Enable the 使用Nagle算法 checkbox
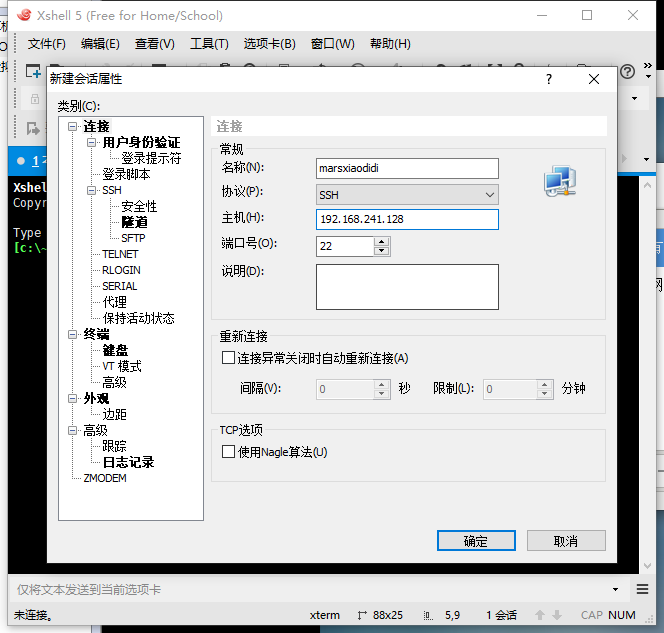The image size is (664, 633). click(x=228, y=452)
